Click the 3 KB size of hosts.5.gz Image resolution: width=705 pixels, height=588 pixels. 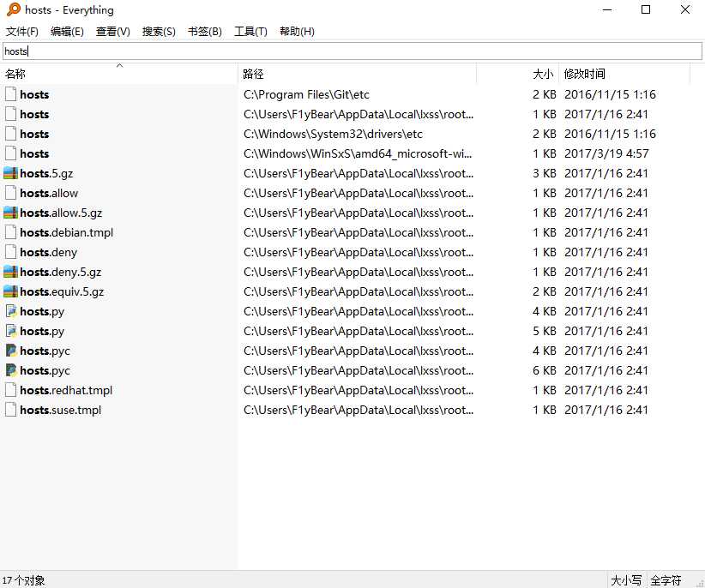pos(545,173)
